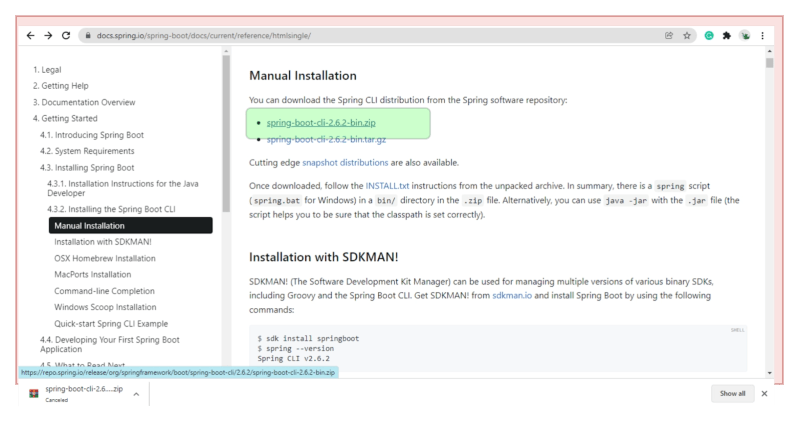Click the profile avatar icon
Viewport: 799px width, 431px height.
(745, 36)
